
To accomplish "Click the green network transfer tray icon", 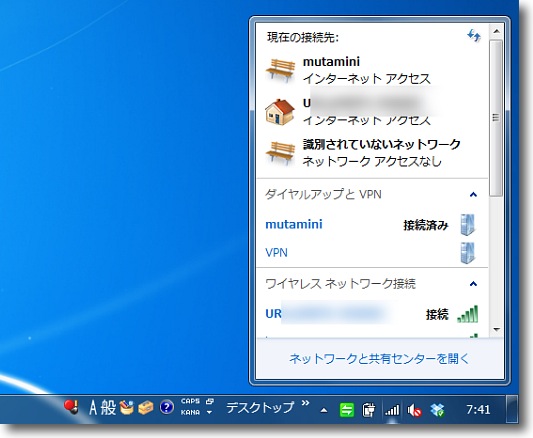I will tap(347, 410).
